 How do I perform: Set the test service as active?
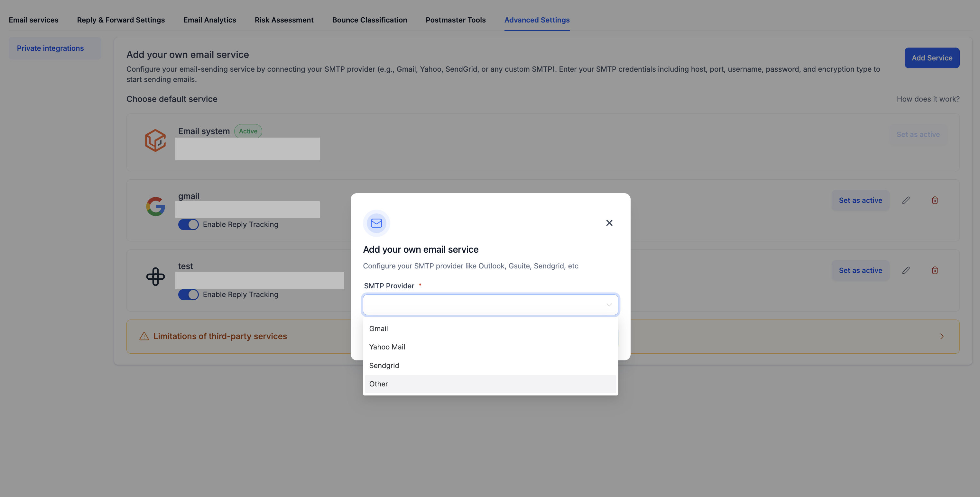(x=861, y=270)
